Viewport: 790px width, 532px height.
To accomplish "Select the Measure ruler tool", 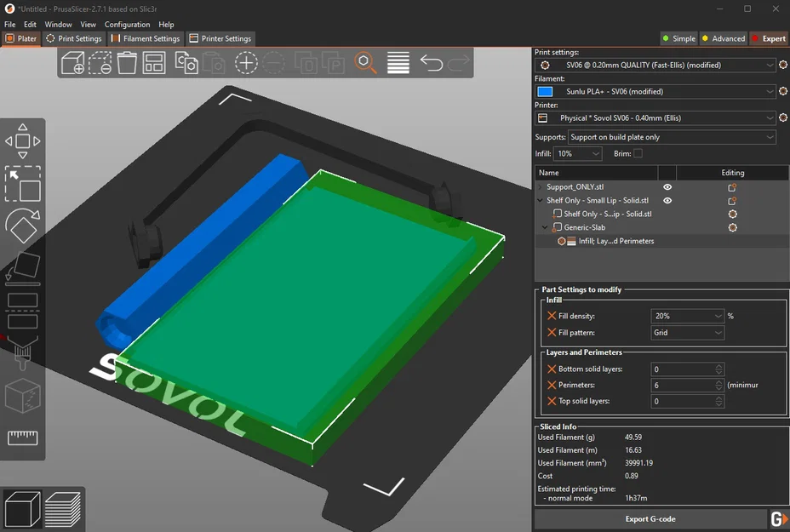I will [x=23, y=438].
